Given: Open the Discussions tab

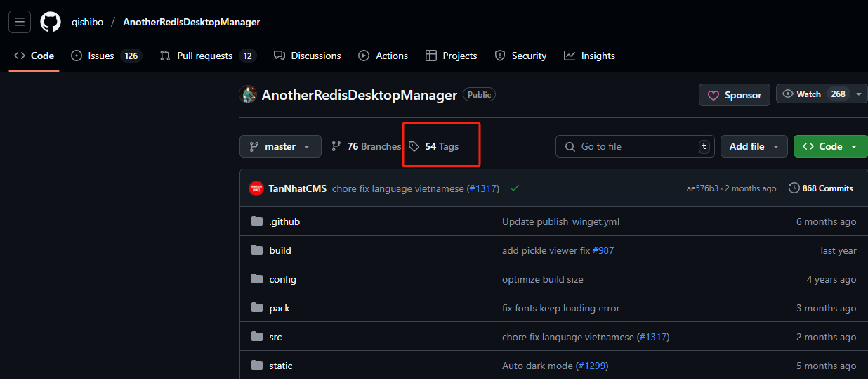Looking at the screenshot, I should coord(308,56).
